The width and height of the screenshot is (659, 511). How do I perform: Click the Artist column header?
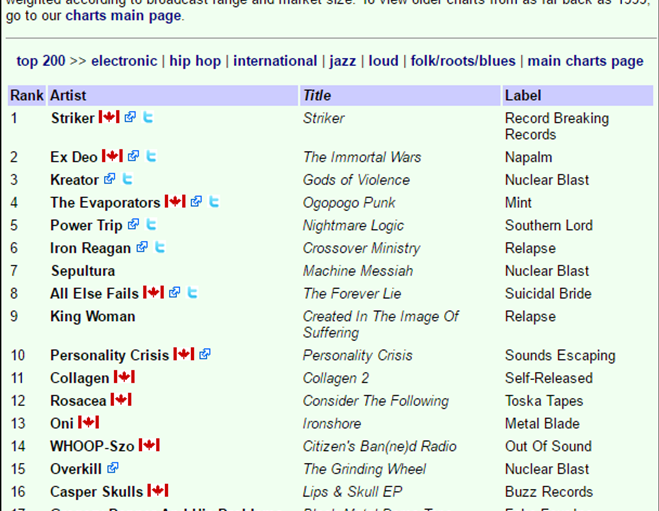(x=68, y=96)
